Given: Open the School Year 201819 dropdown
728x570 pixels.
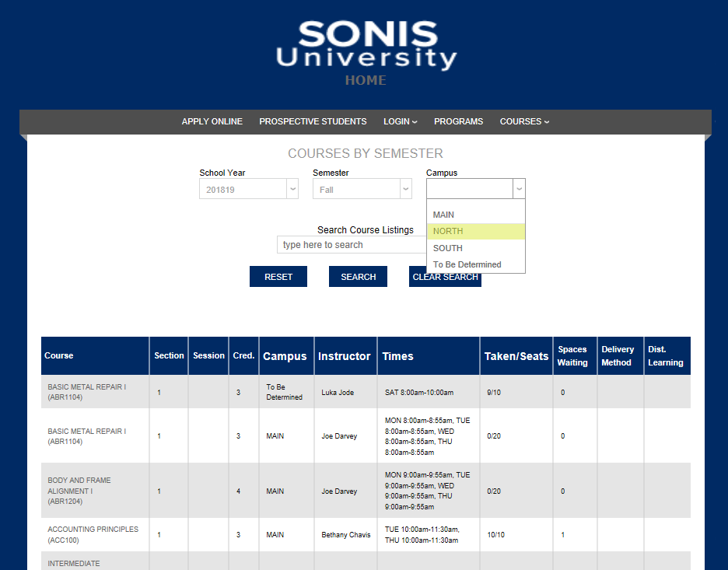Looking at the screenshot, I should click(x=248, y=189).
